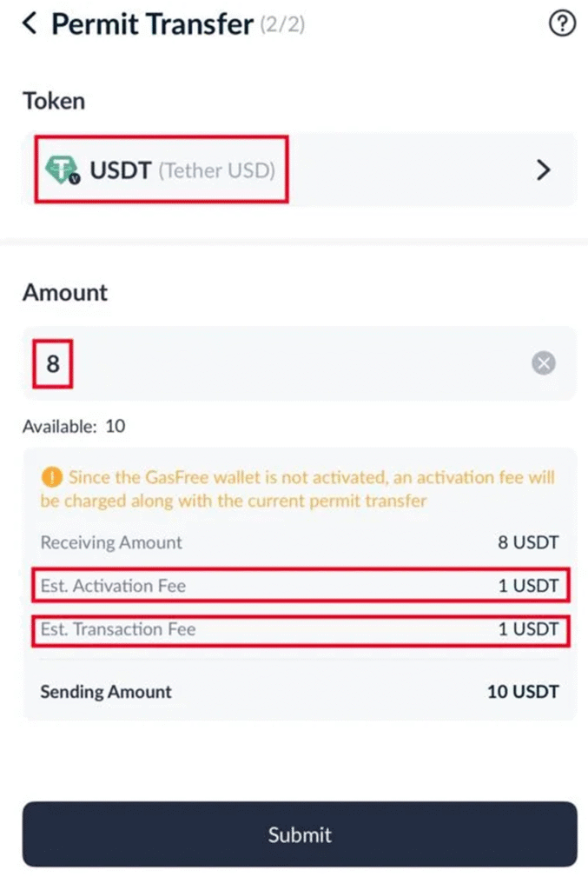
Task: Click the Est. Transaction Fee label
Action: click(118, 629)
